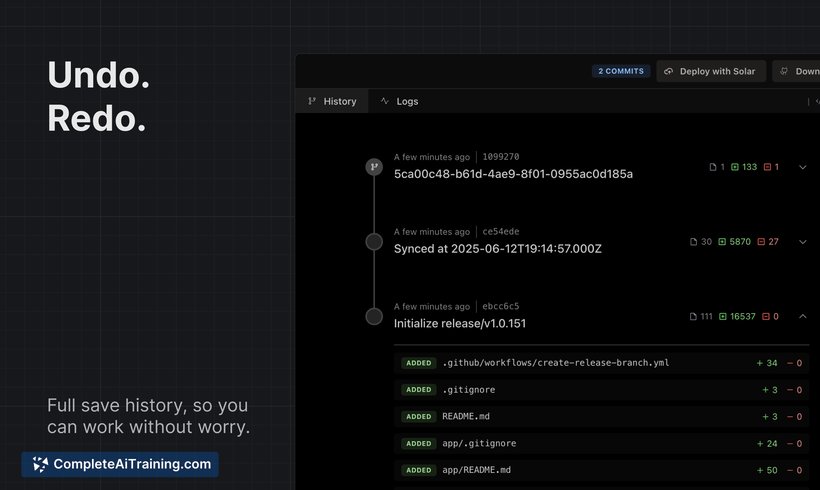This screenshot has height=490, width=820.
Task: Select commit 5ca00c48-b61d-4ae9-8f01-0955ac0d185a title
Action: point(513,174)
